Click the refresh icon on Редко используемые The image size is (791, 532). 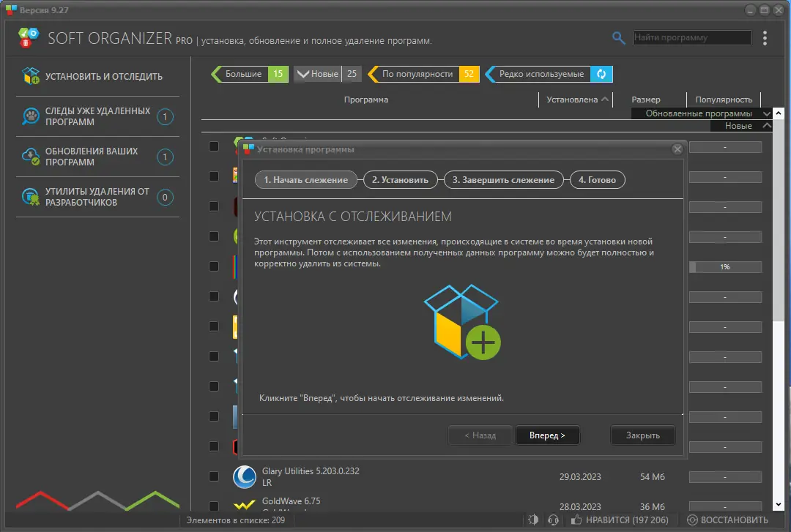point(601,74)
